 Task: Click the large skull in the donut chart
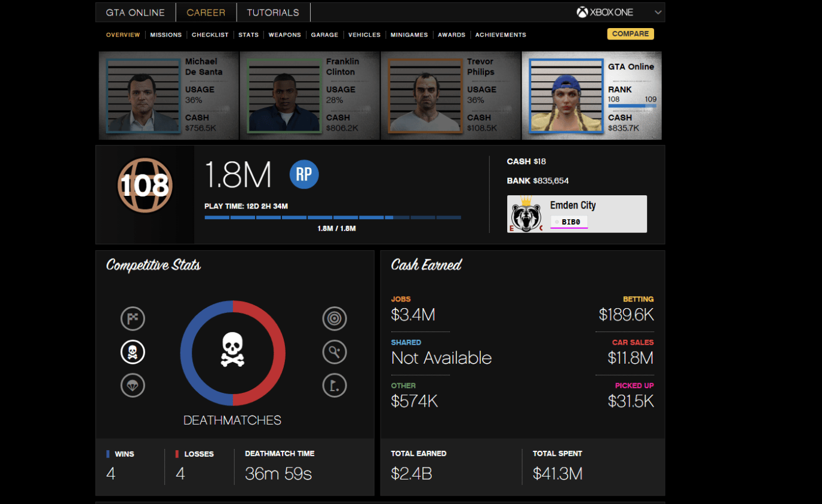tap(232, 351)
